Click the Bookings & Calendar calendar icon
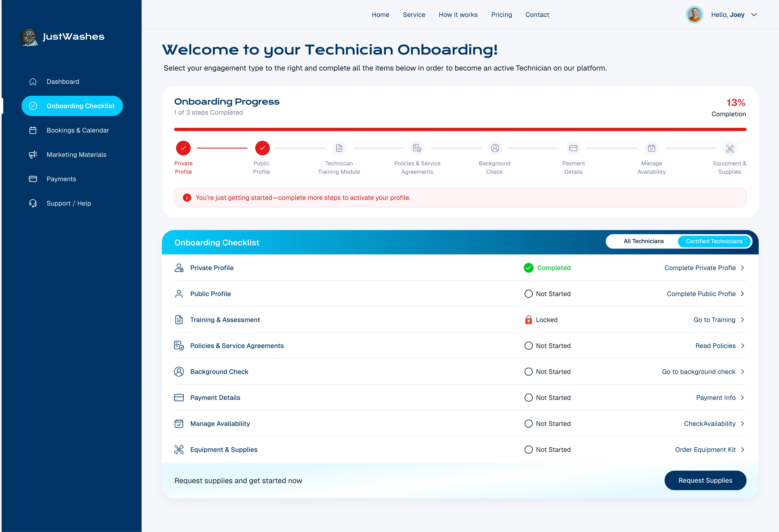779x532 pixels. (x=33, y=130)
